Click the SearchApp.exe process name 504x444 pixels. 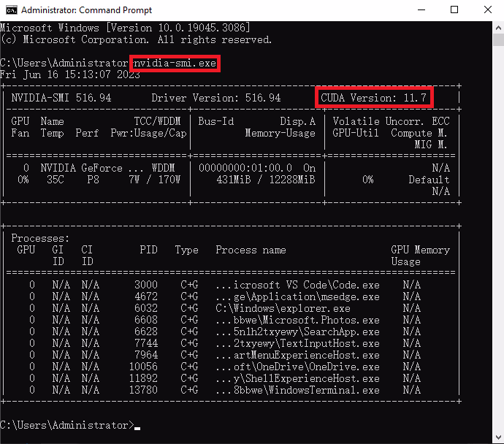(x=297, y=332)
